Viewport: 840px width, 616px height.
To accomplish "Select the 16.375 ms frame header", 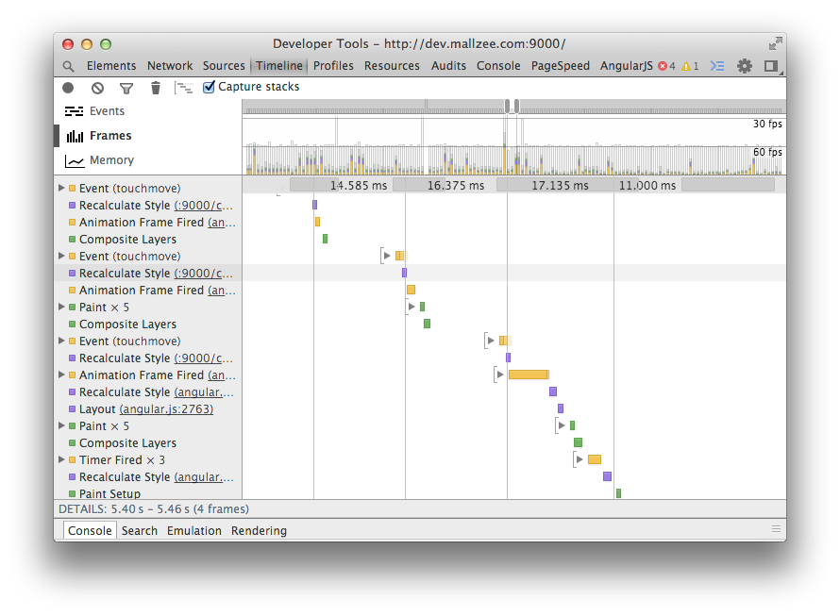I will click(455, 185).
